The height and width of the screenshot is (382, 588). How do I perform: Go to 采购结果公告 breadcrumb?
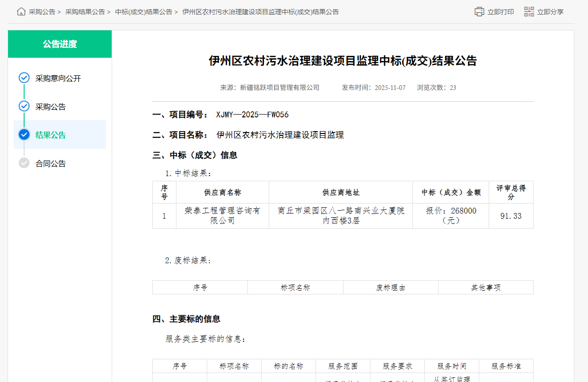[85, 12]
